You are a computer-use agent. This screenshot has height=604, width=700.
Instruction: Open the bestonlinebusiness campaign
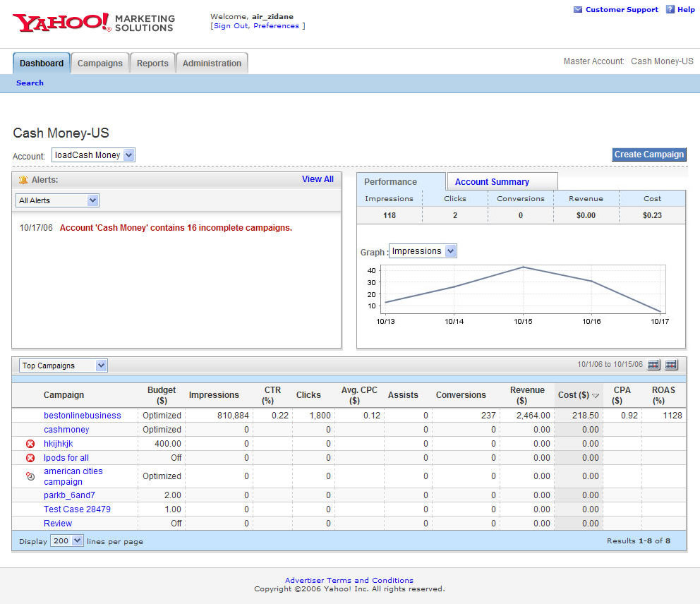[x=82, y=415]
